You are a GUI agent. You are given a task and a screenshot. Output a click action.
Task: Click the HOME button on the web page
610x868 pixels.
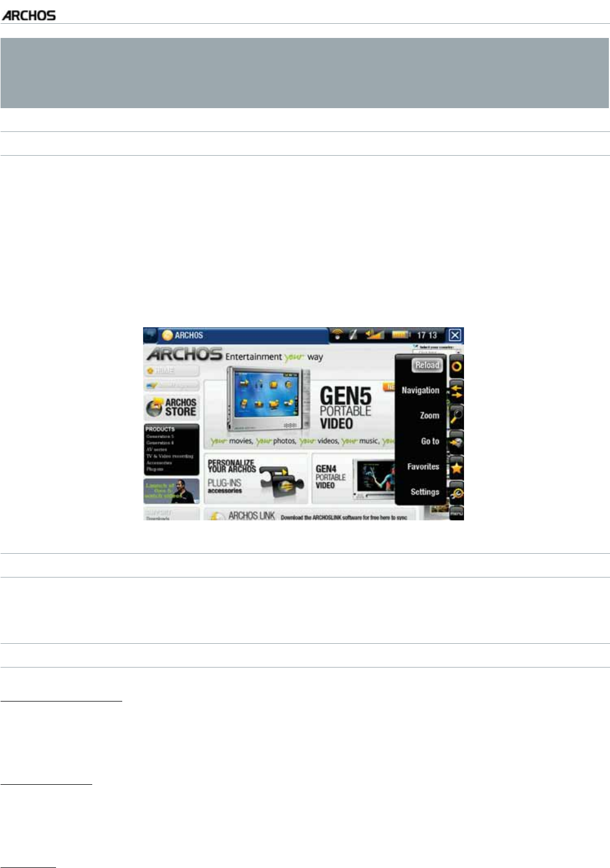point(171,371)
